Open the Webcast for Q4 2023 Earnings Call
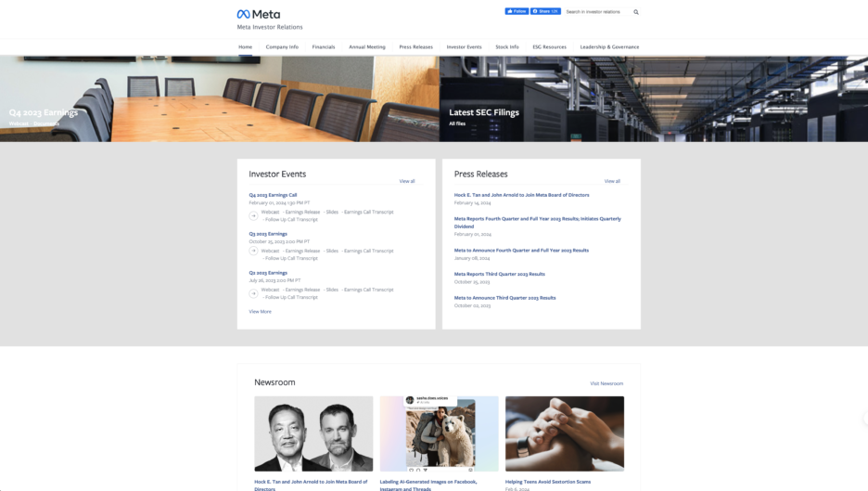868x491 pixels. point(270,212)
